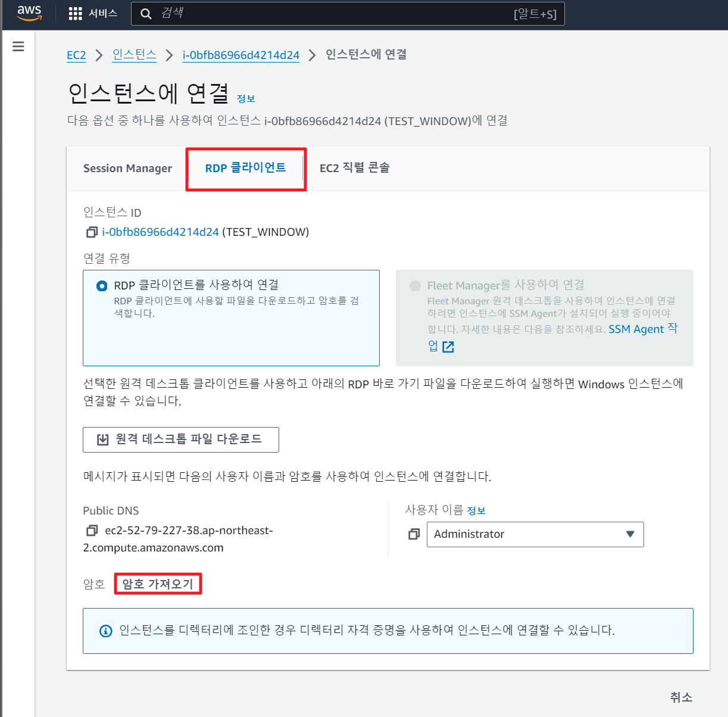
Task: Open the services grid menu icon
Action: (76, 13)
